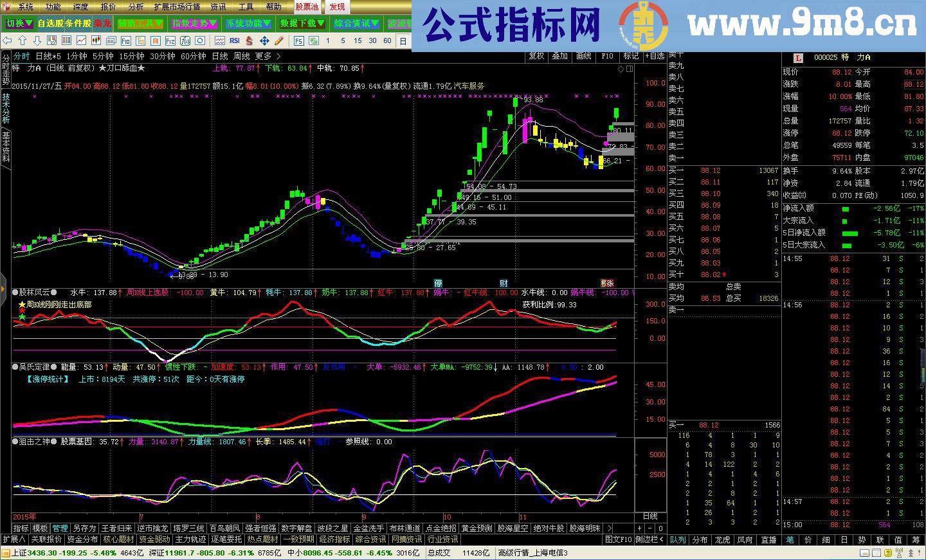Viewport: 926px width, 560px height.
Task: Open the 辅助工具 dropdown
Action: (140, 23)
